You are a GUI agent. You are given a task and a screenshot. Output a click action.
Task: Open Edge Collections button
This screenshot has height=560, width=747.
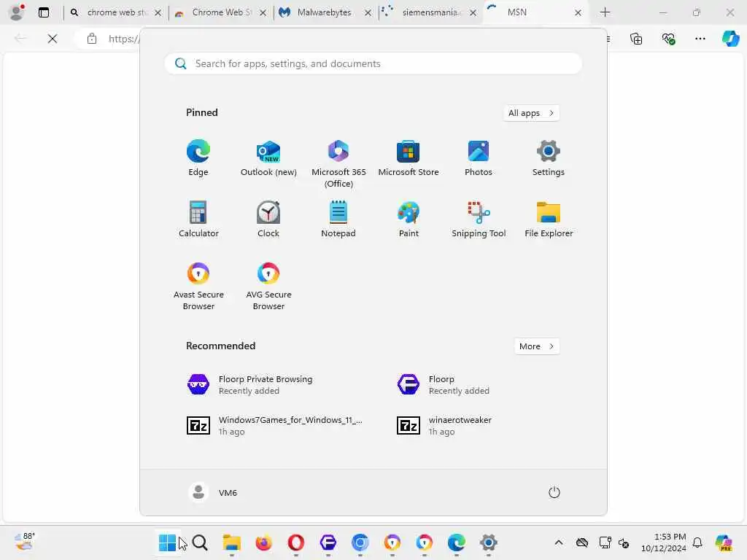[636, 39]
